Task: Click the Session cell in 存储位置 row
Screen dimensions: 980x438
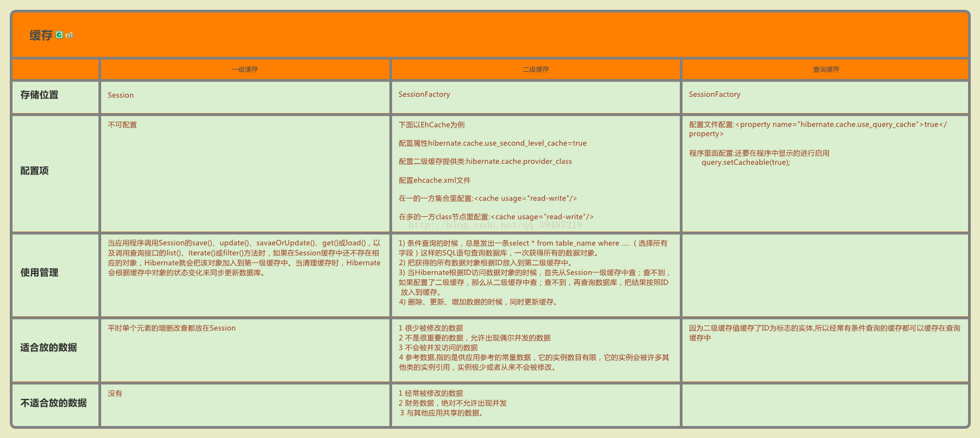Action: (x=121, y=95)
